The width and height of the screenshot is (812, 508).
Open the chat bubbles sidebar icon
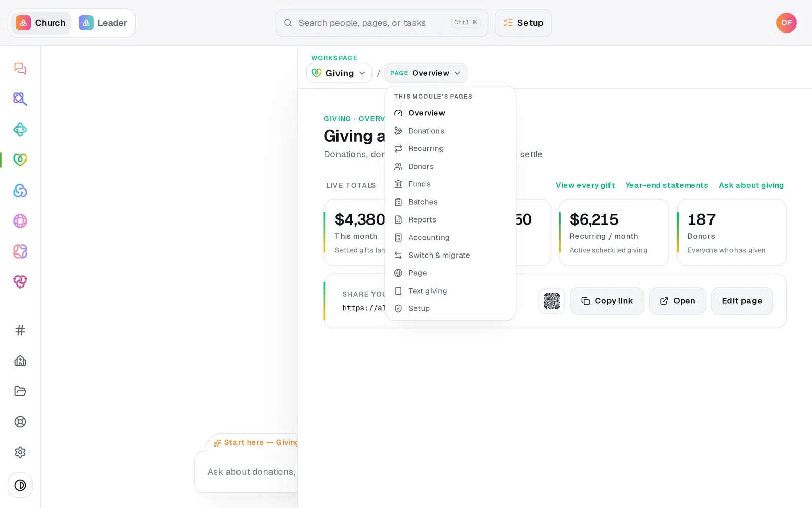[x=20, y=69]
